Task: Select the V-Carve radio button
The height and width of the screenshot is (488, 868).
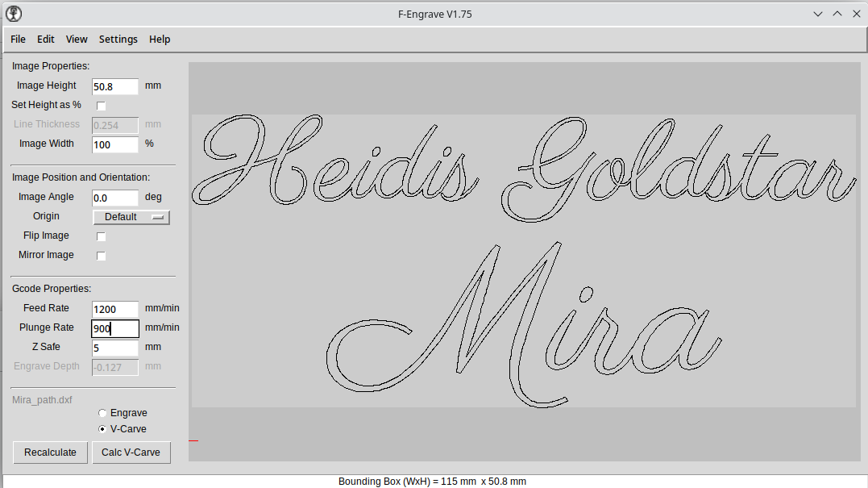Action: (x=102, y=430)
